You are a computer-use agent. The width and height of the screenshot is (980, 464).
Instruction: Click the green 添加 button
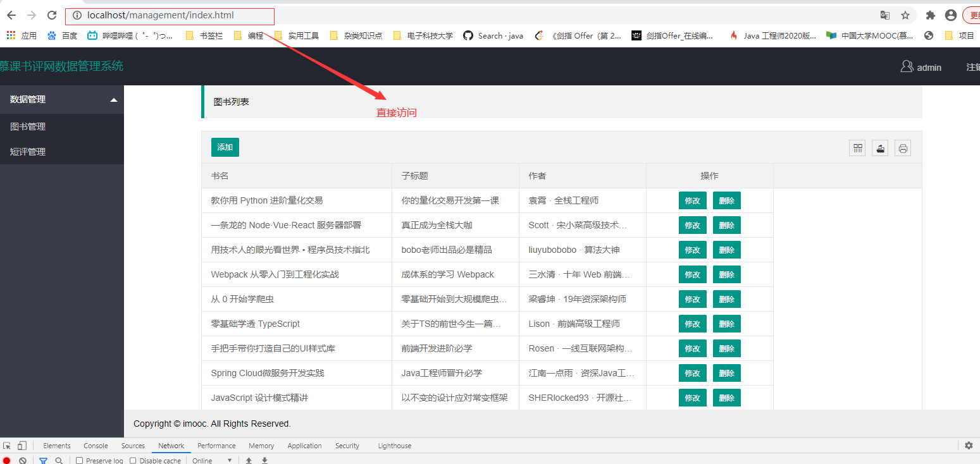[225, 147]
